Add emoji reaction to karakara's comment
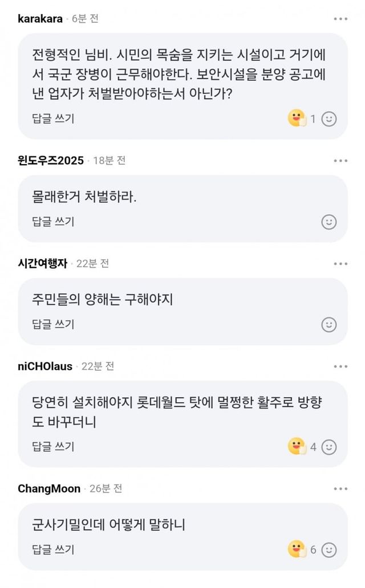Screen dimensions: 365x588 coord(329,119)
